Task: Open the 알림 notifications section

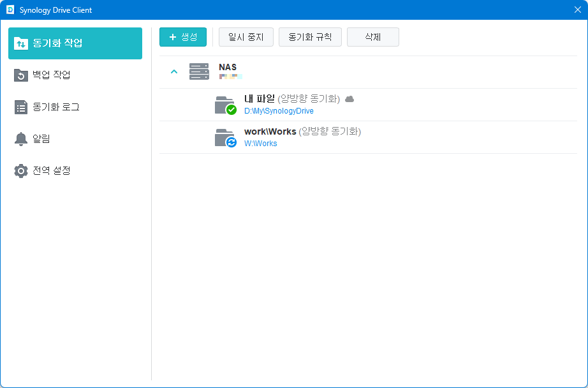Action: (75, 139)
